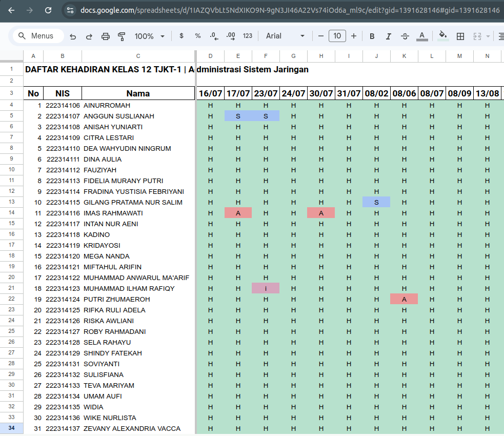This screenshot has width=504, height=436.
Task: Toggle italic formatting
Action: [x=388, y=36]
